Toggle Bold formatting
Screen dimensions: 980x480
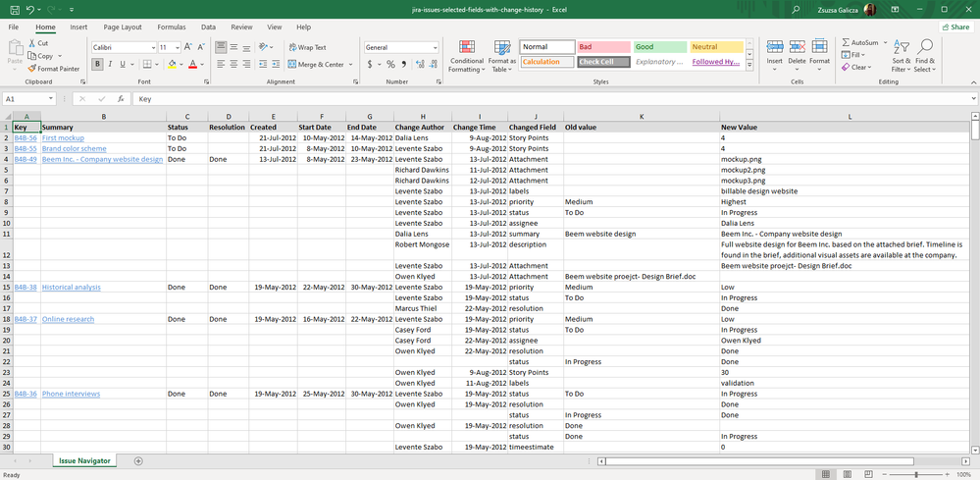click(x=97, y=64)
